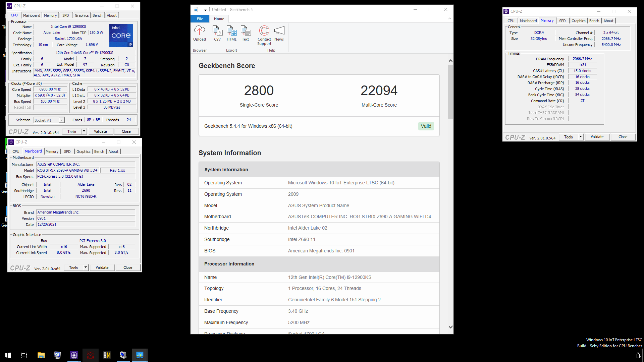This screenshot has height=362, width=644.
Task: Open Graphics tab in top-left CPU-Z
Action: (x=82, y=15)
